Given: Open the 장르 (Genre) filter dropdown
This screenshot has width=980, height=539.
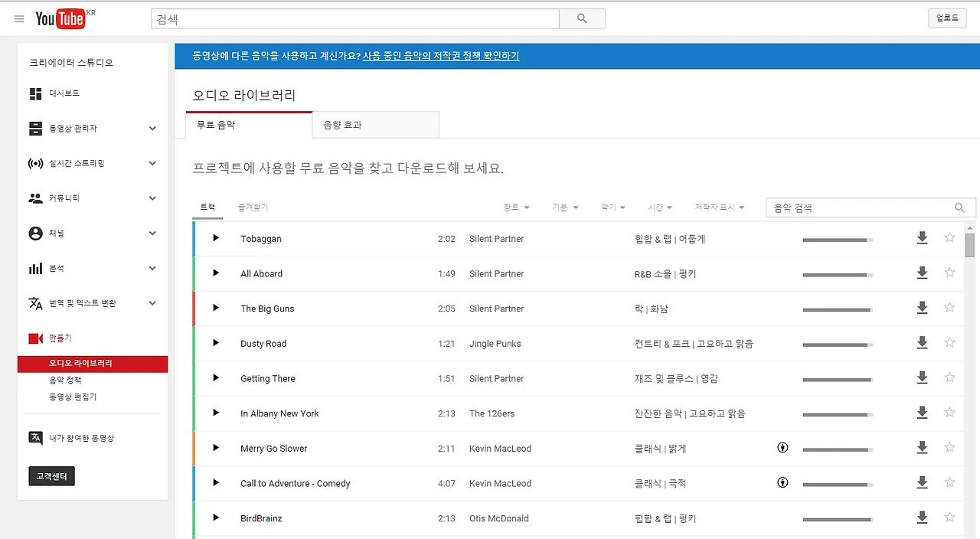Looking at the screenshot, I should (516, 207).
